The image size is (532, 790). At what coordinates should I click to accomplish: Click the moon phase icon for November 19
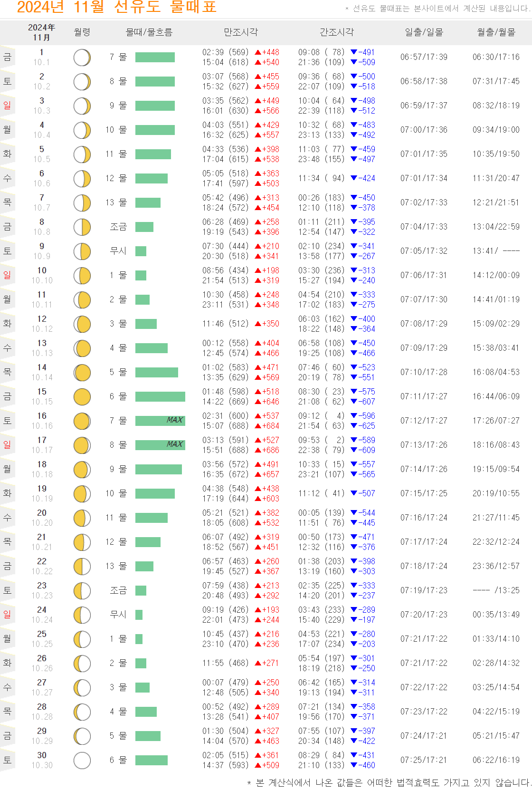[x=82, y=494]
